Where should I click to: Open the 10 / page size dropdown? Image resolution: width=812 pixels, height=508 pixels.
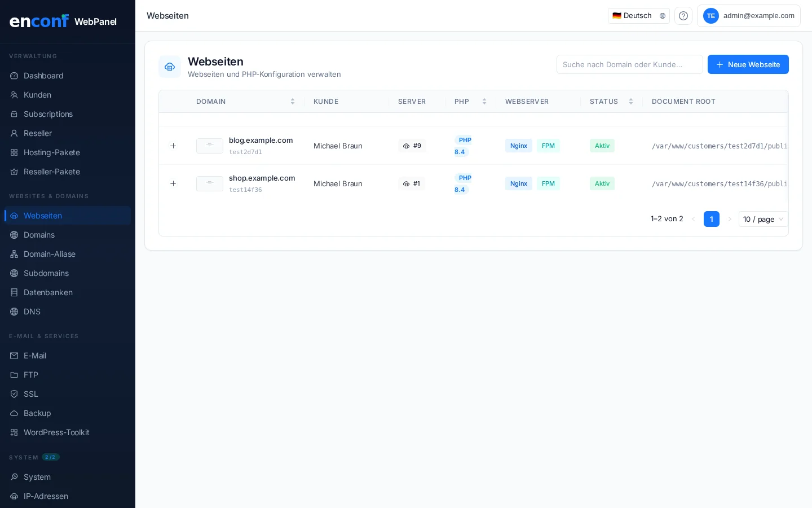pos(763,219)
